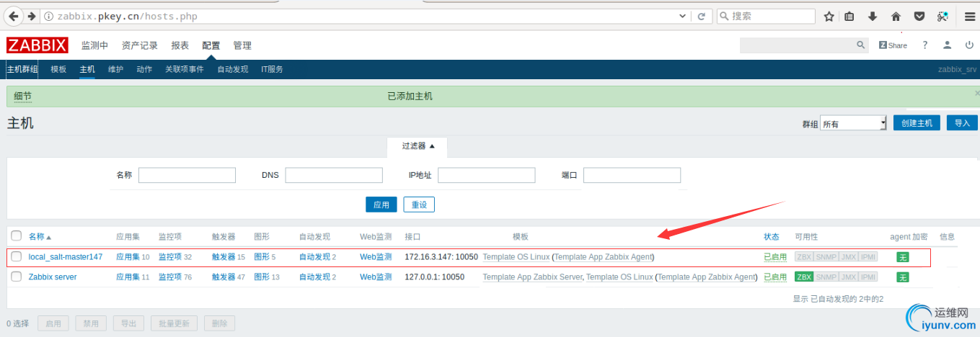Open 自动发现 for local_salt-master147
The width and height of the screenshot is (980, 337).
point(314,256)
